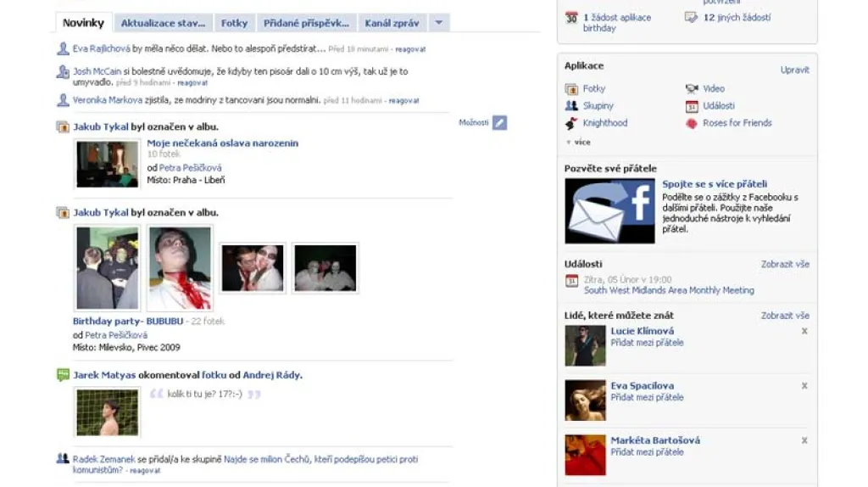Dismiss the Markéta Bartošová suggestion
868x487 pixels.
coord(804,440)
